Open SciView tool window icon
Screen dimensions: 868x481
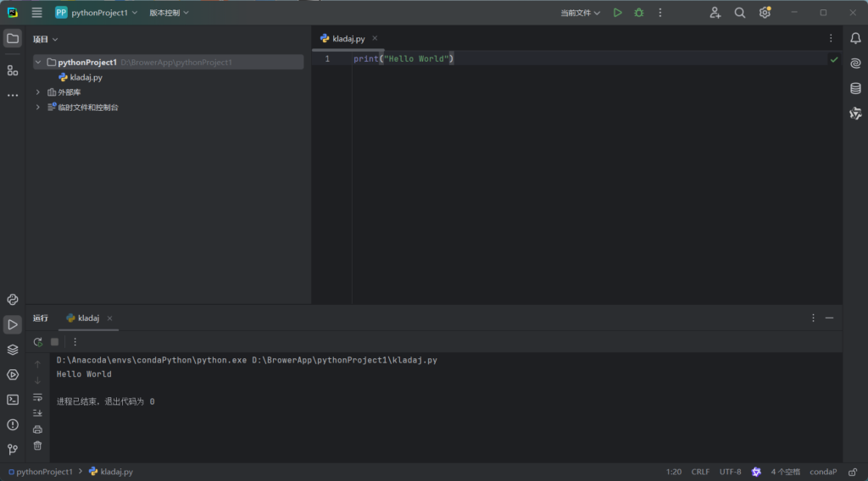(855, 113)
